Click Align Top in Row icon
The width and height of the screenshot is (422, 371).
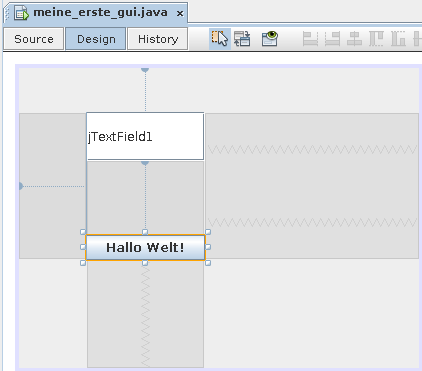[376, 39]
